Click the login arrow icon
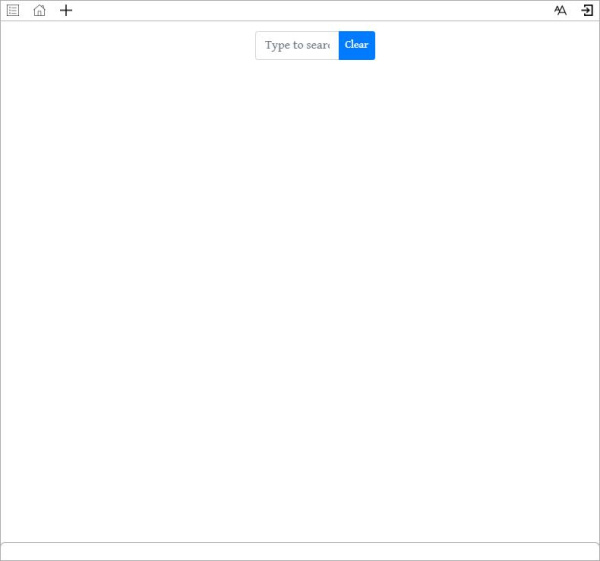Screen dimensions: 600x561 [587, 10]
